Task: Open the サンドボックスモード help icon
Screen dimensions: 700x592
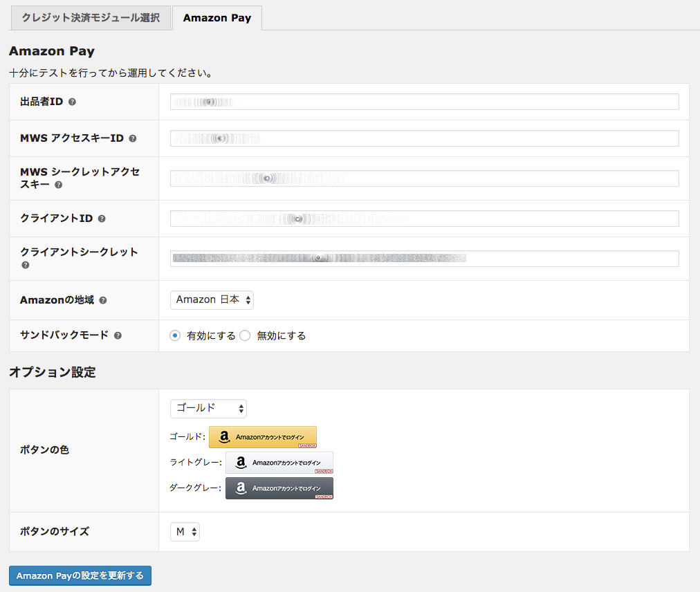Action: coord(118,335)
